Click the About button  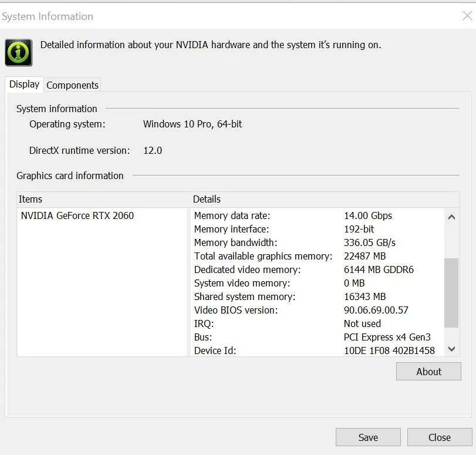click(x=428, y=372)
